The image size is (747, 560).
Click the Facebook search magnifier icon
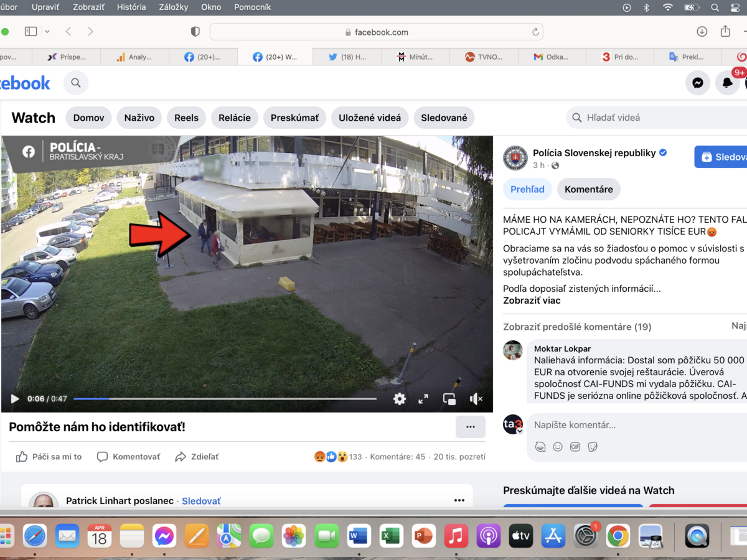tap(76, 83)
